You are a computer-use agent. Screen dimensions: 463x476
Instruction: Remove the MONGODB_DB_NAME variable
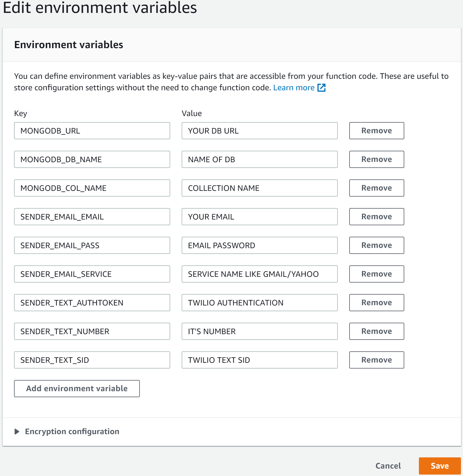pos(376,159)
